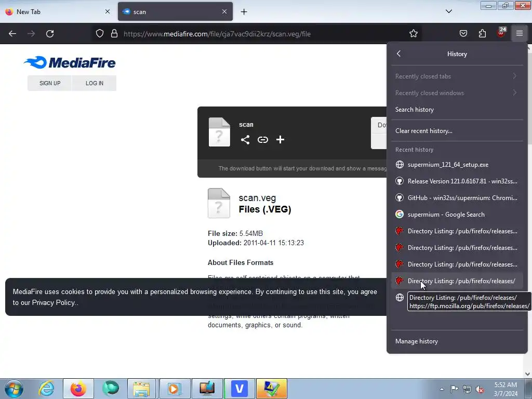The width and height of the screenshot is (532, 399).
Task: Open Windows Media Player on the taskbar
Action: point(174,389)
